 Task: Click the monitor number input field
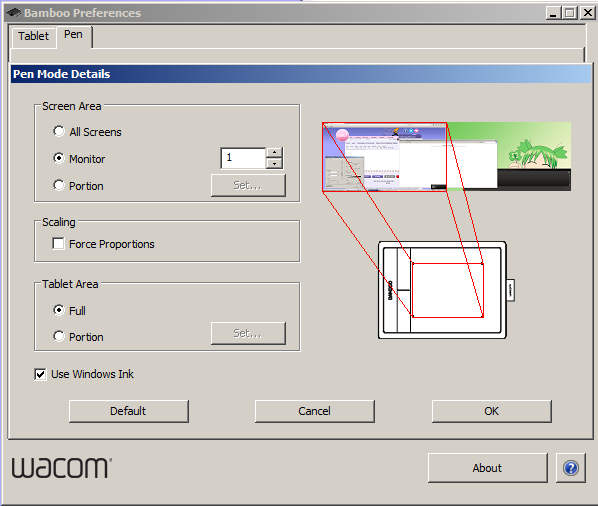pyautogui.click(x=243, y=158)
